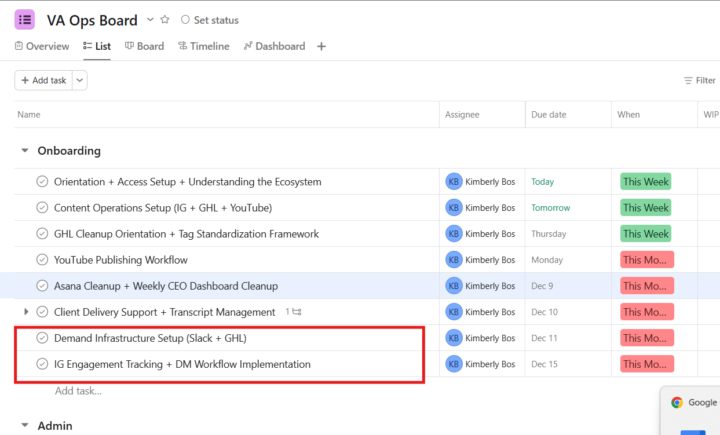Viewport: 720px width, 435px height.
Task: Expand the Admin section
Action: coord(24,426)
